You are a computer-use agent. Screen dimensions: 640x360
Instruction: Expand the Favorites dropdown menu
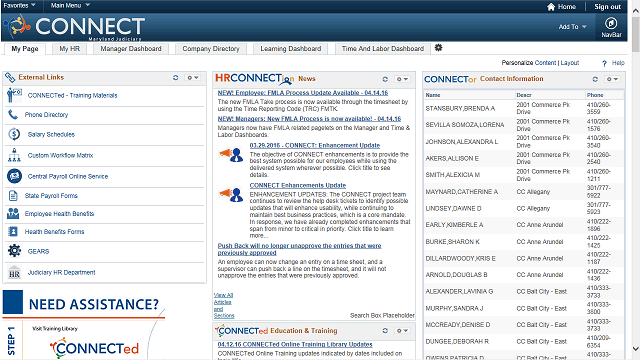point(19,5)
